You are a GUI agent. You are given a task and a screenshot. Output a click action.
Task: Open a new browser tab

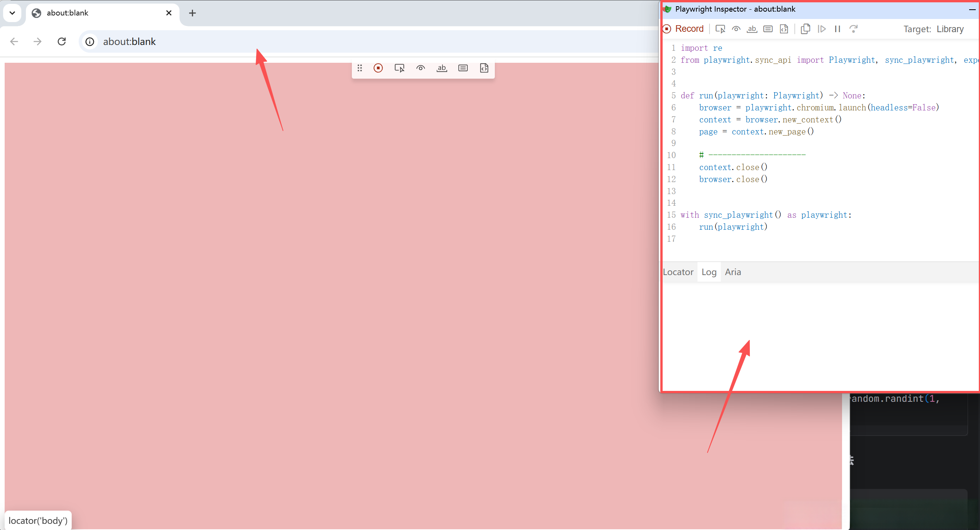coord(192,13)
